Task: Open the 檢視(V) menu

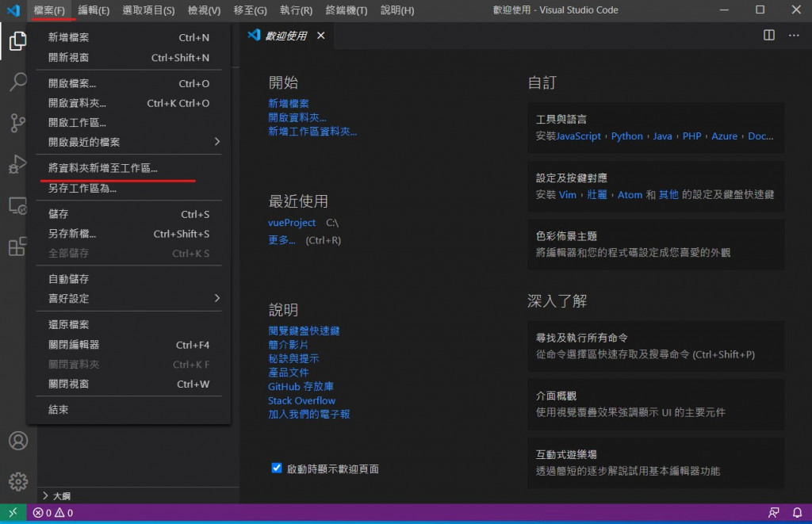Action: 204,10
